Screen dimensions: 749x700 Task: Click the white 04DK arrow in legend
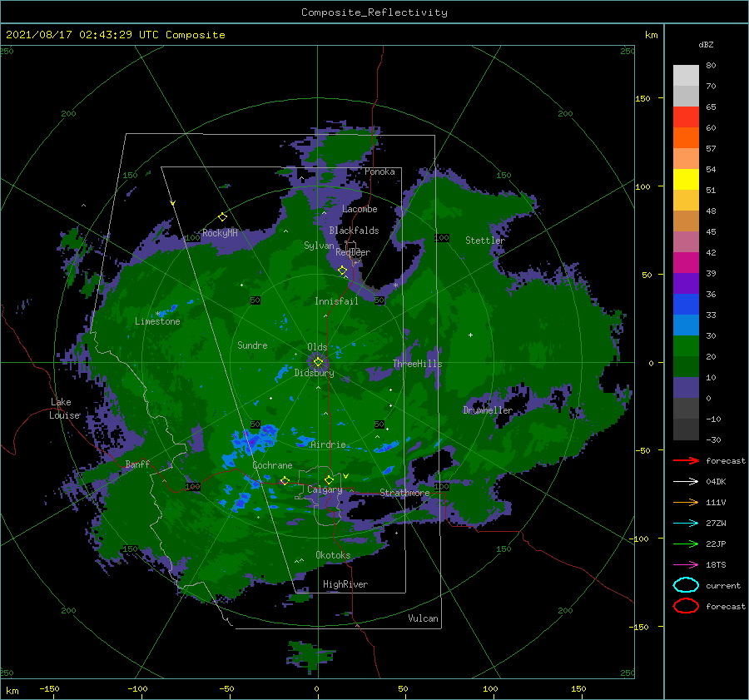point(686,481)
